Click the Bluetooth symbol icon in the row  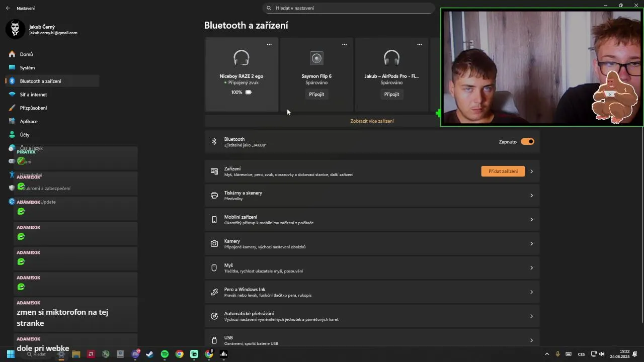pyautogui.click(x=214, y=142)
